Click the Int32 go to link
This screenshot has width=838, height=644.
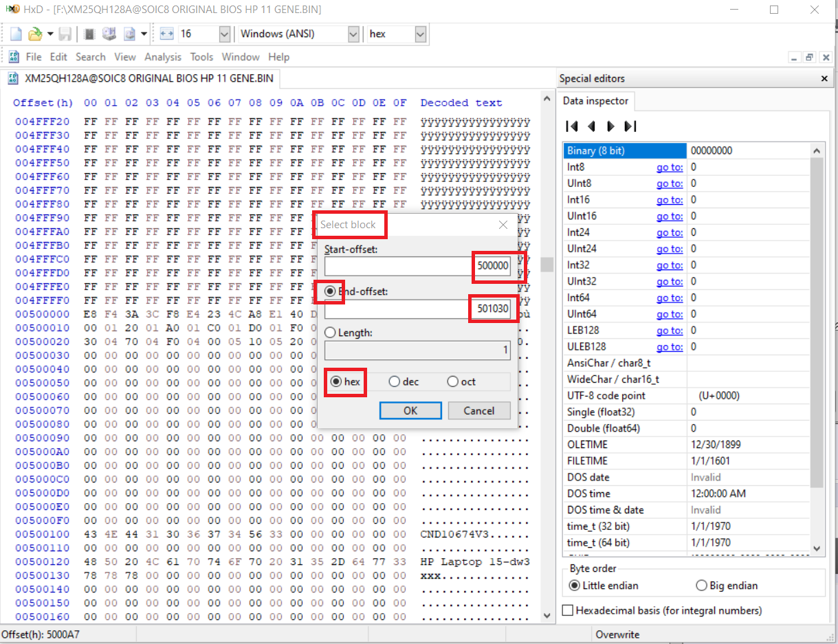[669, 265]
